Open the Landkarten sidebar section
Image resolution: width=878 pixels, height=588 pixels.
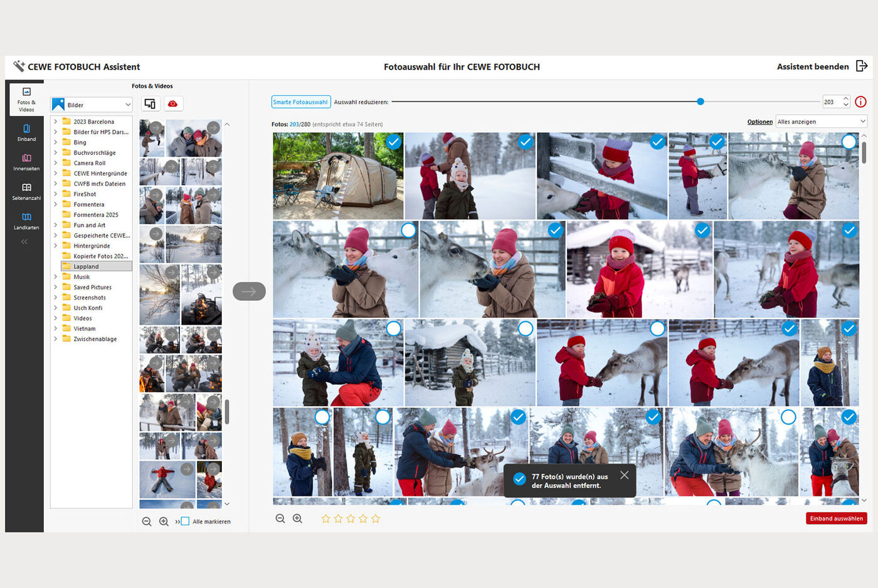pos(26,221)
